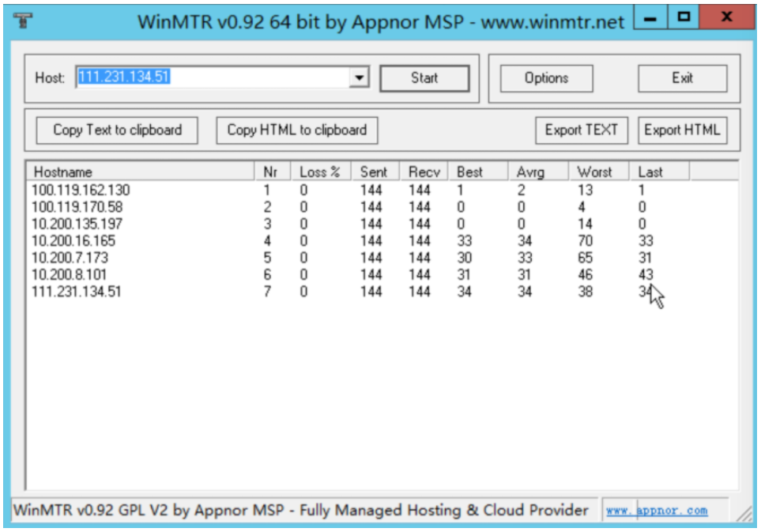Click the Loss % column header

tap(320, 172)
